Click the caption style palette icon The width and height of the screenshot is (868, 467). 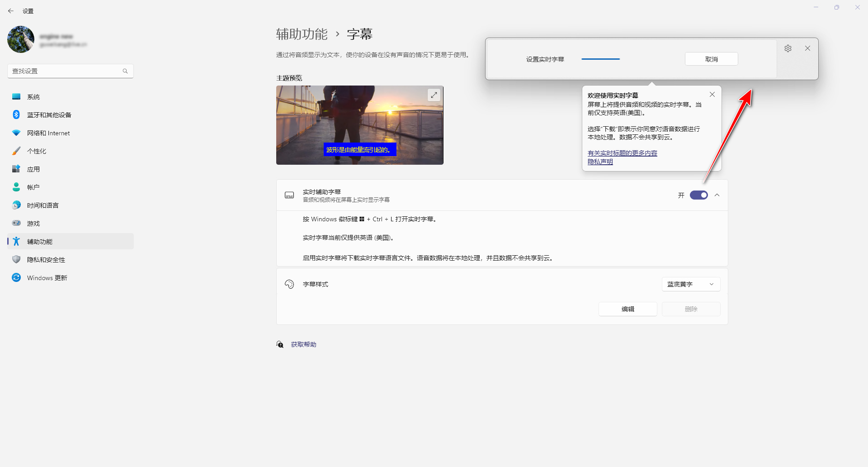[289, 284]
